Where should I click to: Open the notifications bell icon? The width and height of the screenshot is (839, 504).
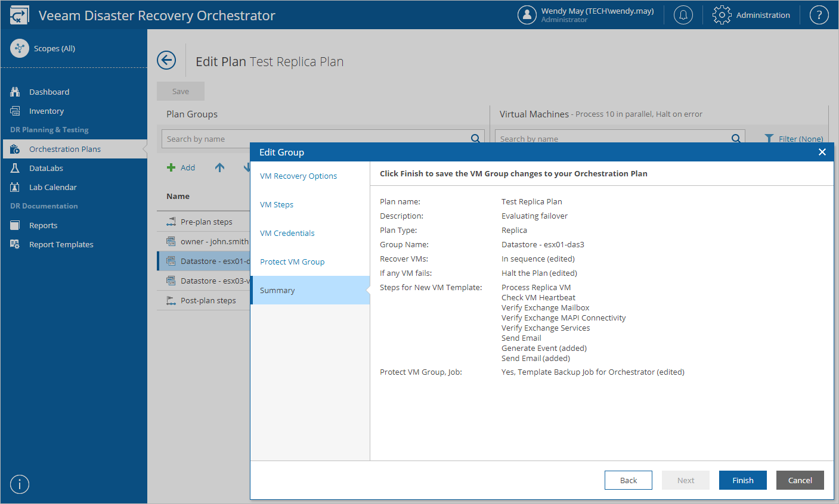(683, 15)
